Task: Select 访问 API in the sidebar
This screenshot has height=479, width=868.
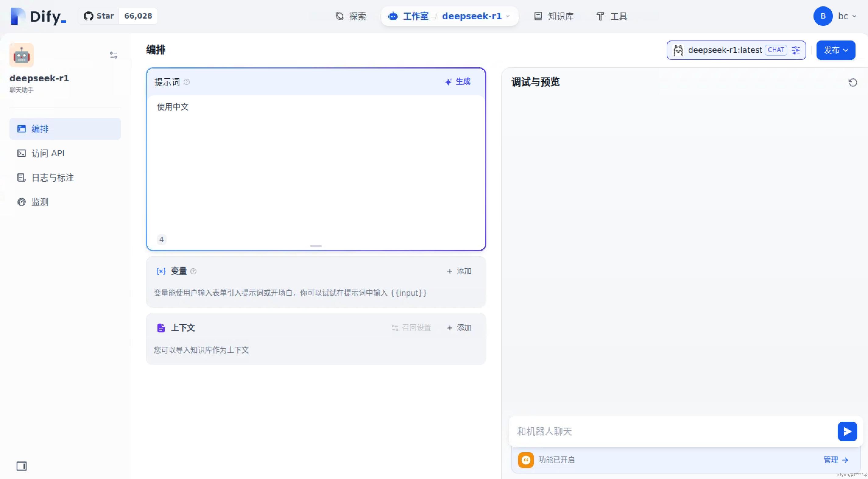Action: pos(48,153)
